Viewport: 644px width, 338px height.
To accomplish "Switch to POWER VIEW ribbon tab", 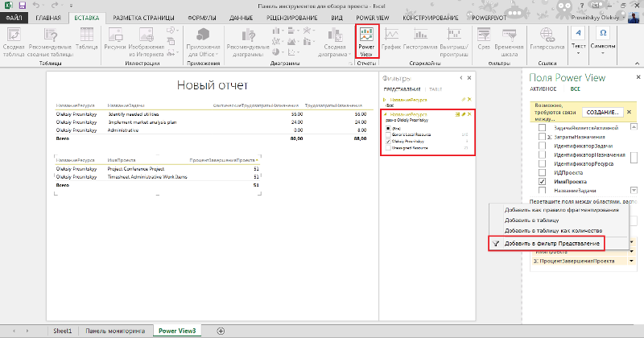I will [x=372, y=18].
